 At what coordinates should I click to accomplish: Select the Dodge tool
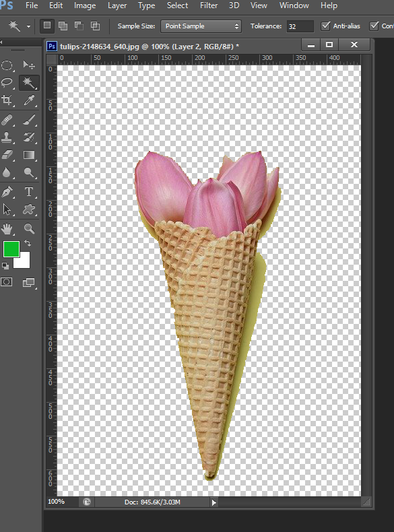tap(29, 172)
